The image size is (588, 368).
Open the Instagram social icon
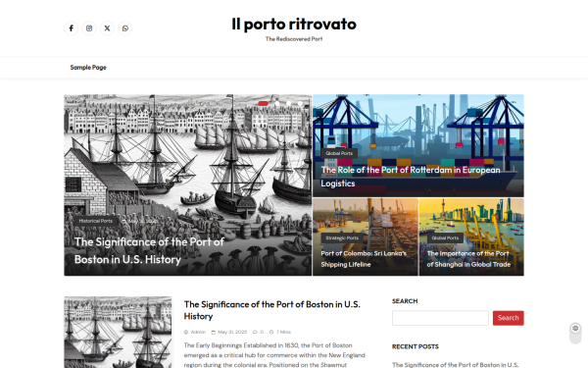coord(89,28)
